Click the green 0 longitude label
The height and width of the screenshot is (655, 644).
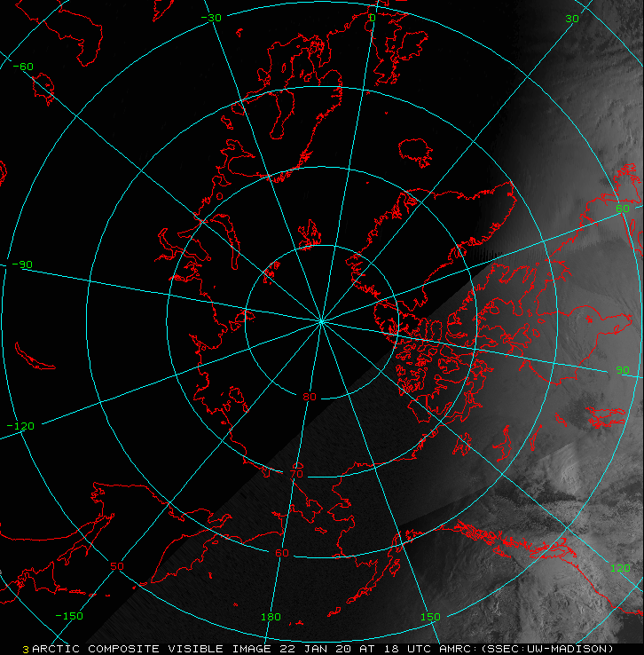[x=373, y=18]
